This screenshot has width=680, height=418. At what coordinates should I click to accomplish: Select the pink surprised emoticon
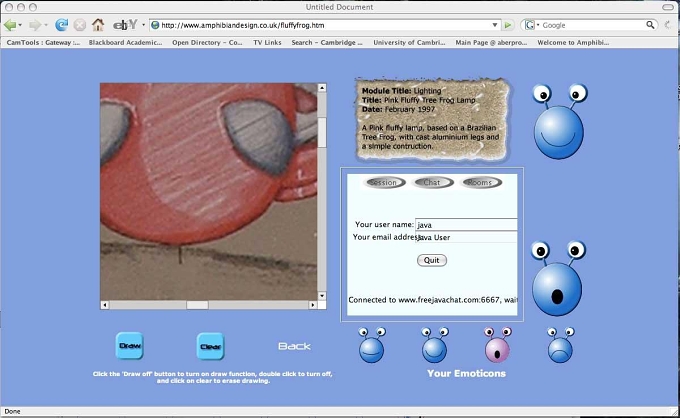[497, 345]
